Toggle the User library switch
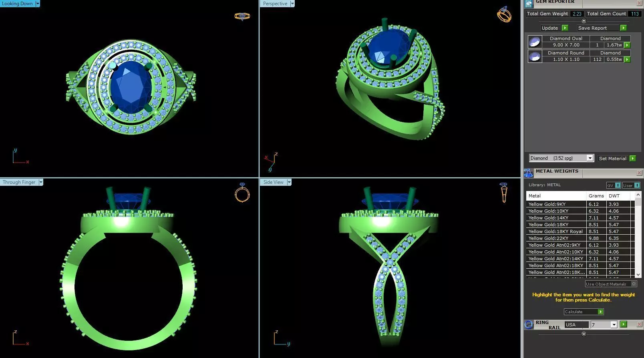The height and width of the screenshot is (358, 644). point(631,185)
